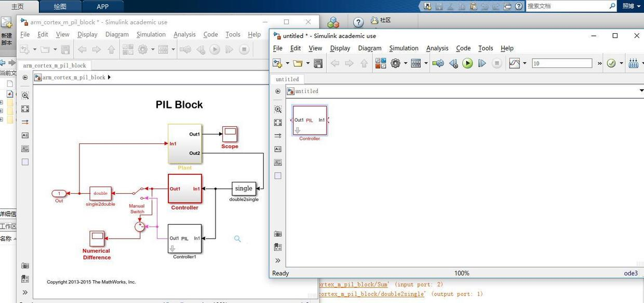Toggle Sample Time legend in untitled palette
The image size is (644, 303).
[x=278, y=136]
